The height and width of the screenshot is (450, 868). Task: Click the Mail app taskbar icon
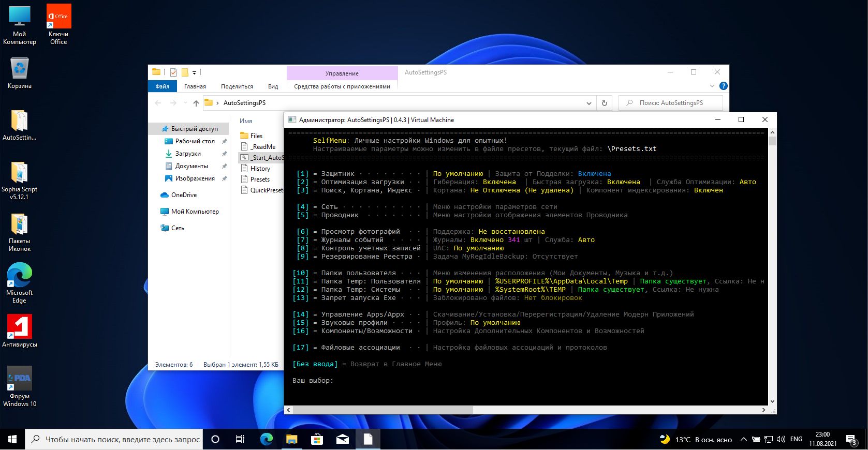click(343, 439)
